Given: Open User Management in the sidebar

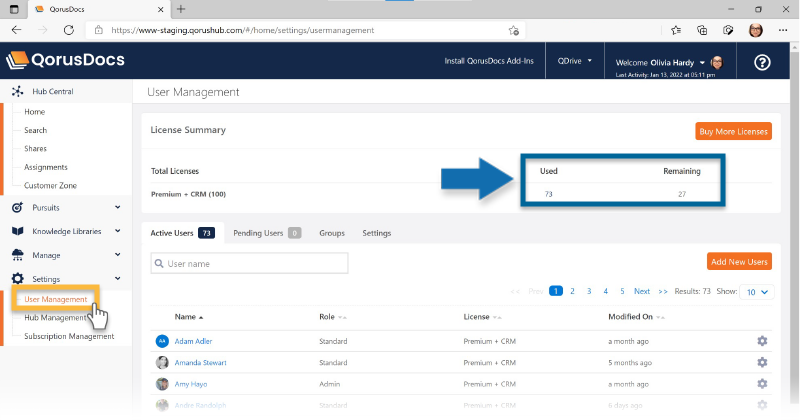Looking at the screenshot, I should point(56,299).
